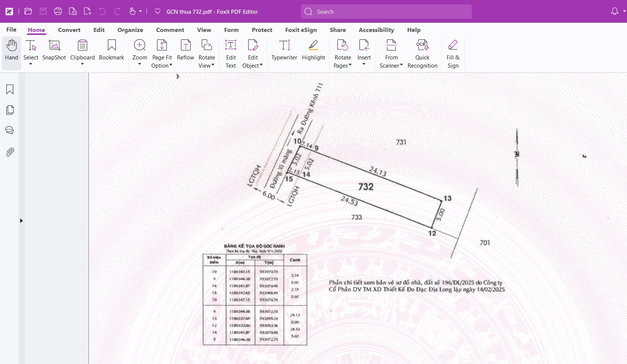Viewport: 627px width, 364px height.
Task: Click in the Search box
Action: pyautogui.click(x=386, y=12)
